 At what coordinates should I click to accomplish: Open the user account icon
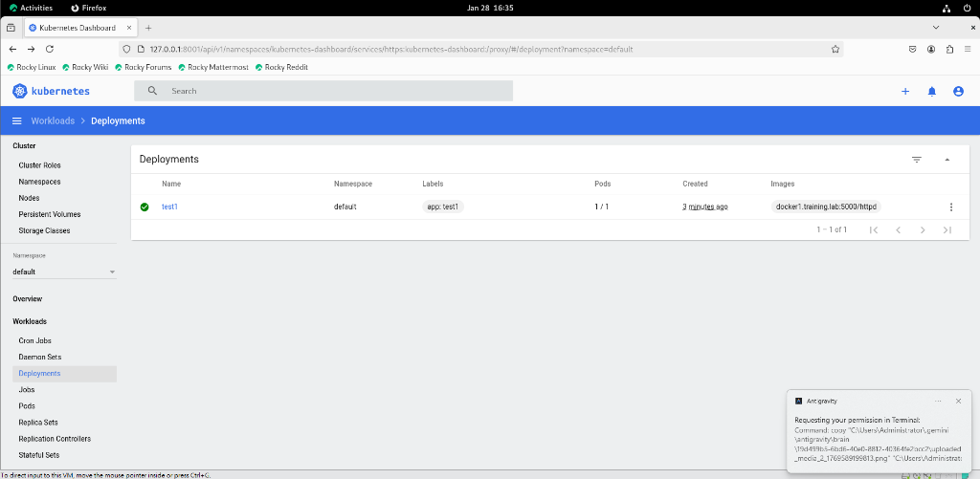(958, 91)
